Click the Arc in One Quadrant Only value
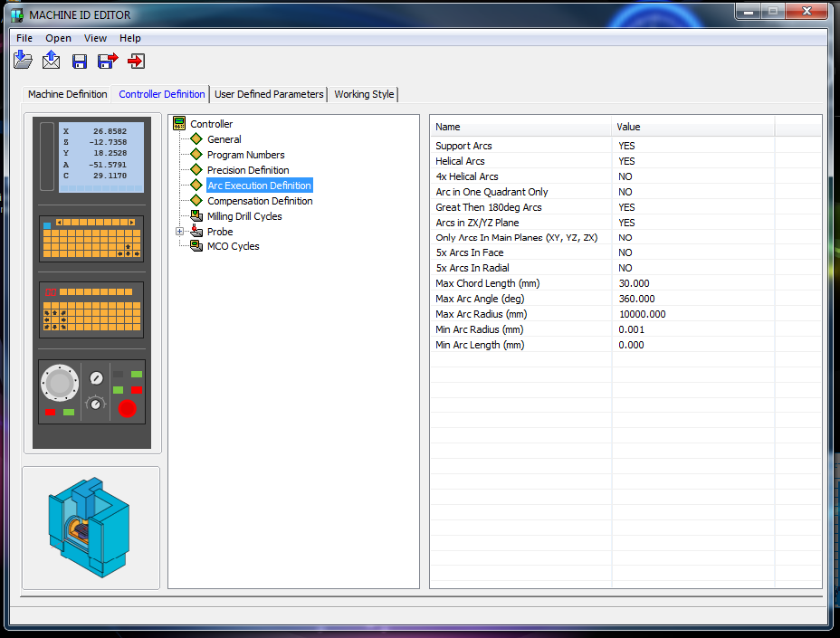Viewport: 840px width, 638px height. click(625, 192)
